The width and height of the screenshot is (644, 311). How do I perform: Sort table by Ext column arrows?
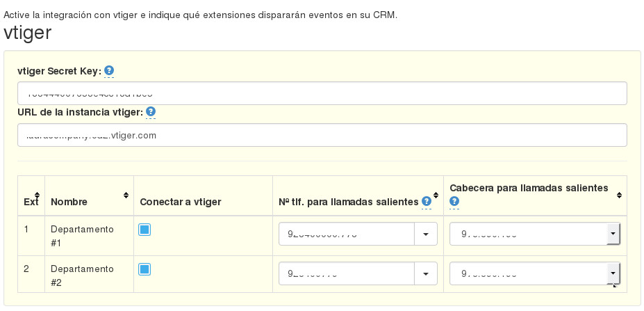[x=37, y=196]
